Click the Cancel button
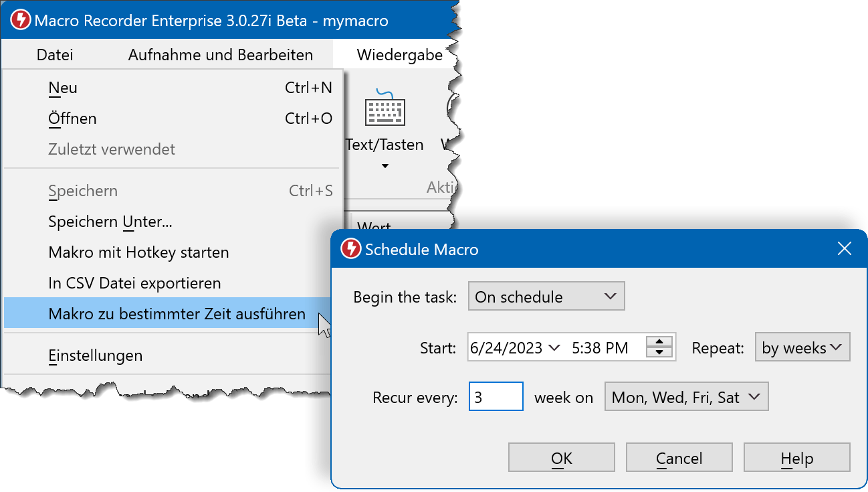This screenshot has width=868, height=492. [679, 458]
